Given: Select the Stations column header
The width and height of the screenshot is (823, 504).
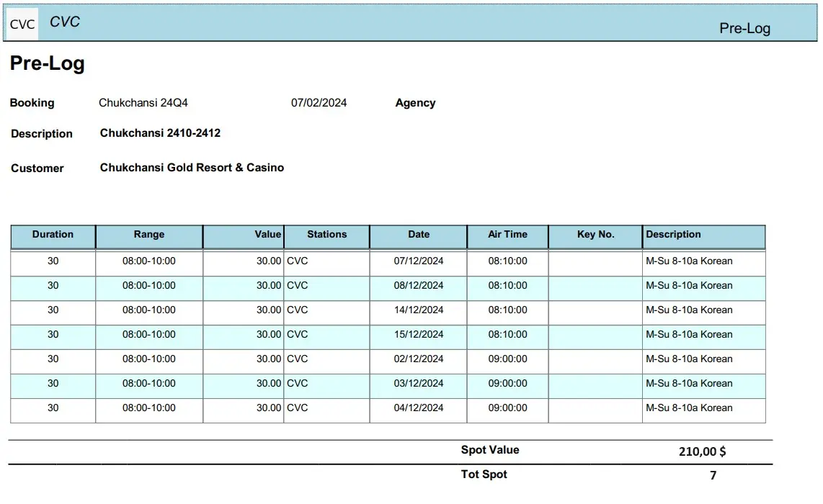Looking at the screenshot, I should pyautogui.click(x=326, y=235).
